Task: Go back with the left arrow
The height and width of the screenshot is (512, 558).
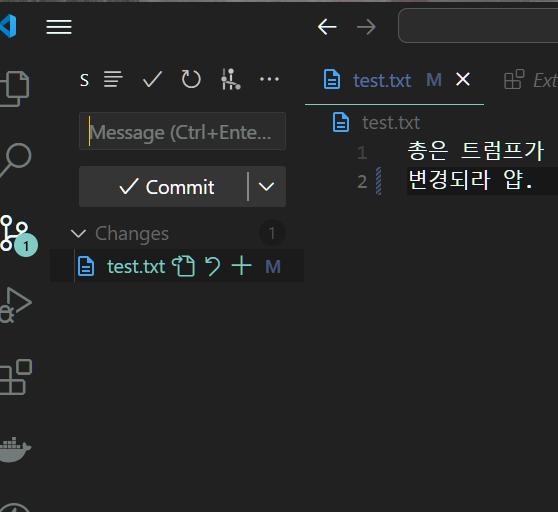Action: click(x=327, y=27)
